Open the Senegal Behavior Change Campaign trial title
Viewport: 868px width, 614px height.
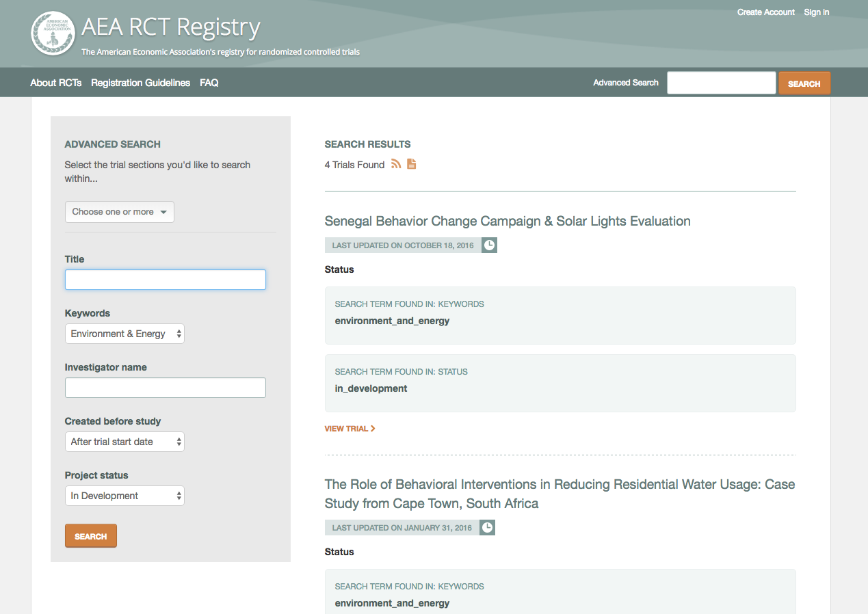click(x=507, y=221)
